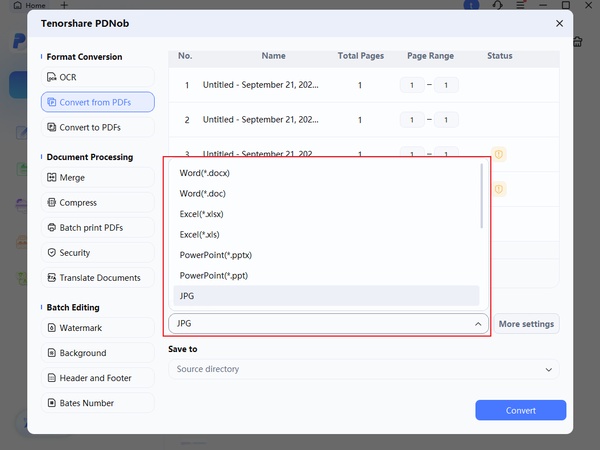Click the Status column header
The width and height of the screenshot is (600, 450).
pyautogui.click(x=499, y=56)
